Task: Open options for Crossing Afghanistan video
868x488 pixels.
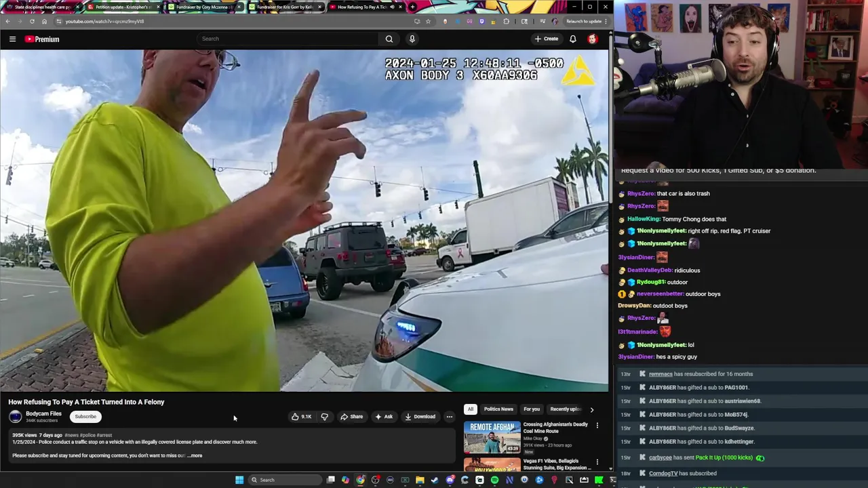Action: (x=597, y=426)
